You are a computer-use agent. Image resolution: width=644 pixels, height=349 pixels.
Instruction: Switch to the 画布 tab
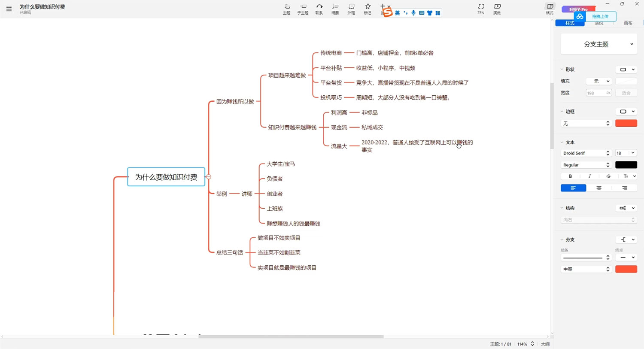[628, 23]
